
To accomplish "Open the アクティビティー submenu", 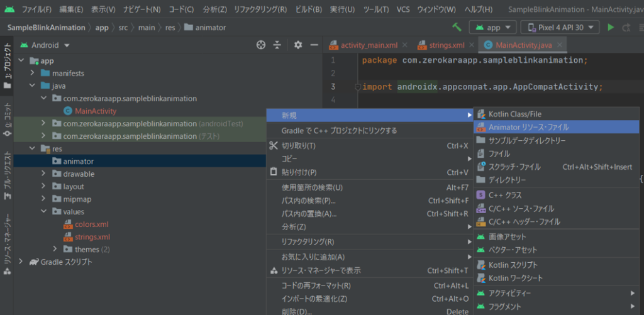I will pyautogui.click(x=557, y=293).
